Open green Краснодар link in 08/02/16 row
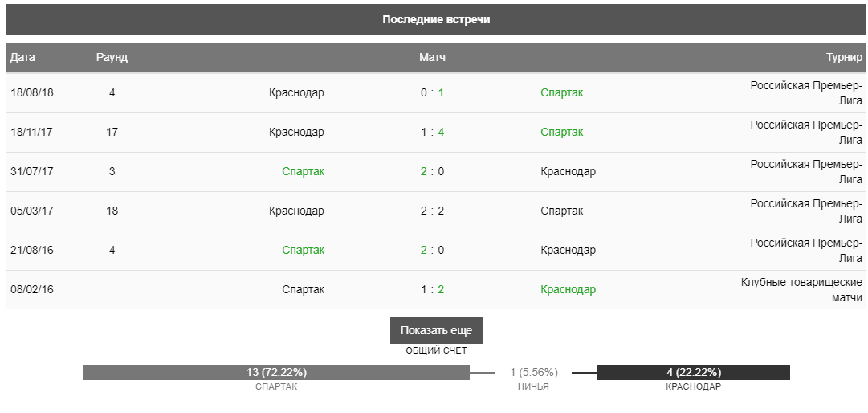 point(568,289)
